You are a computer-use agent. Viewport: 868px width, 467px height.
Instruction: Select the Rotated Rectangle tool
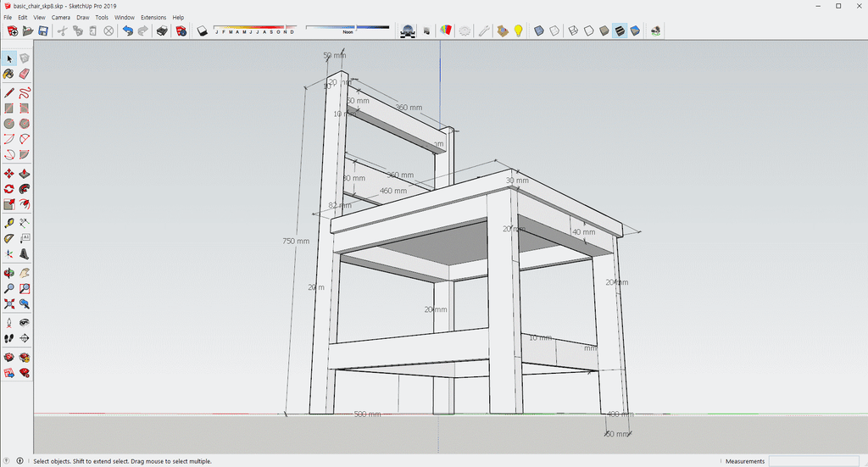point(25,108)
